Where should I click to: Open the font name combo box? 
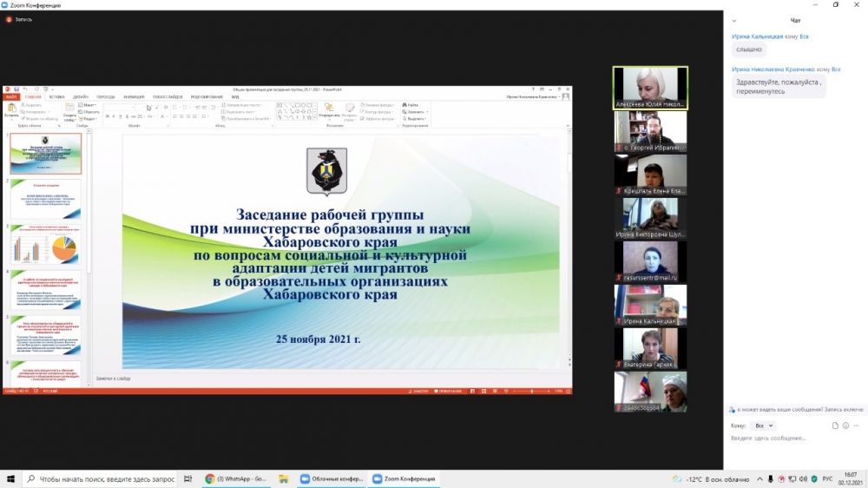click(x=122, y=108)
